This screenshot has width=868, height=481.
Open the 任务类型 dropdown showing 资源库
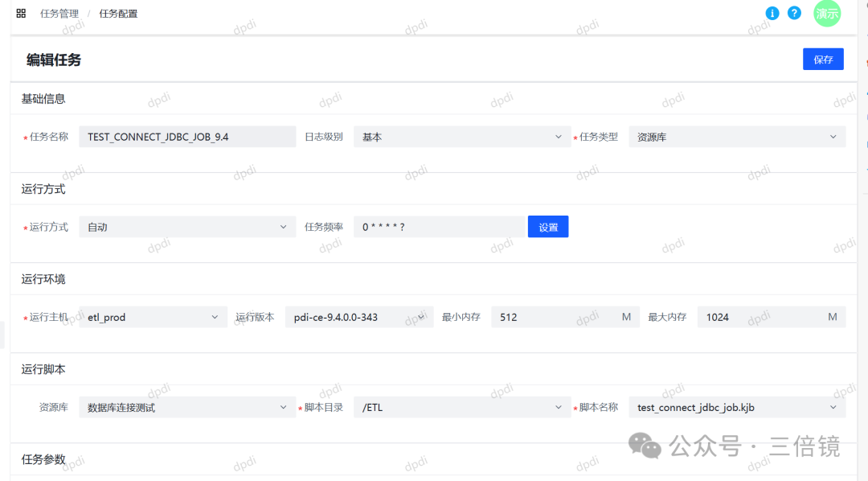point(737,137)
